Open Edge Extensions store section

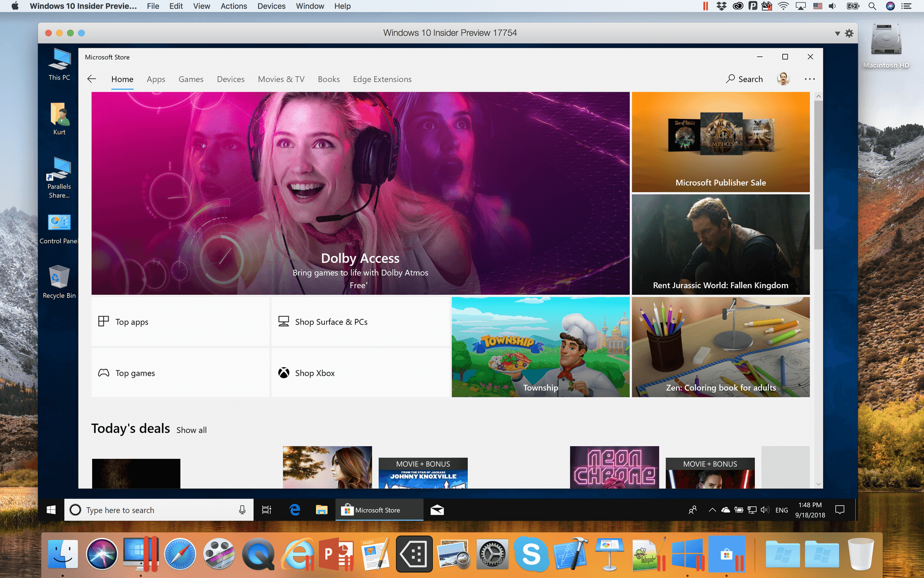(x=383, y=79)
